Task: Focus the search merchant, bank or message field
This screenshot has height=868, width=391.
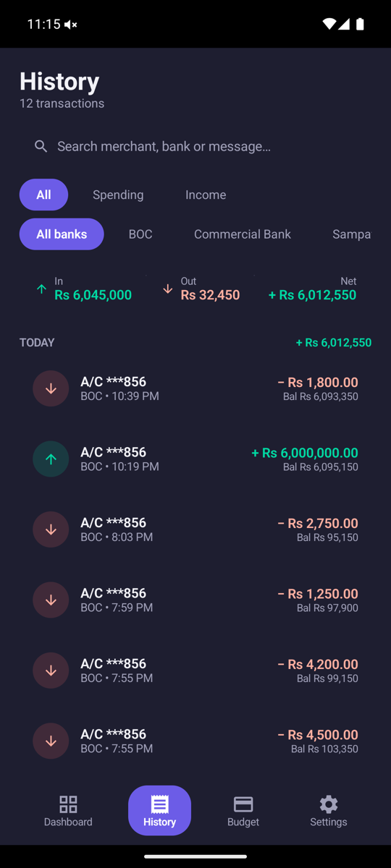Action: click(x=195, y=146)
